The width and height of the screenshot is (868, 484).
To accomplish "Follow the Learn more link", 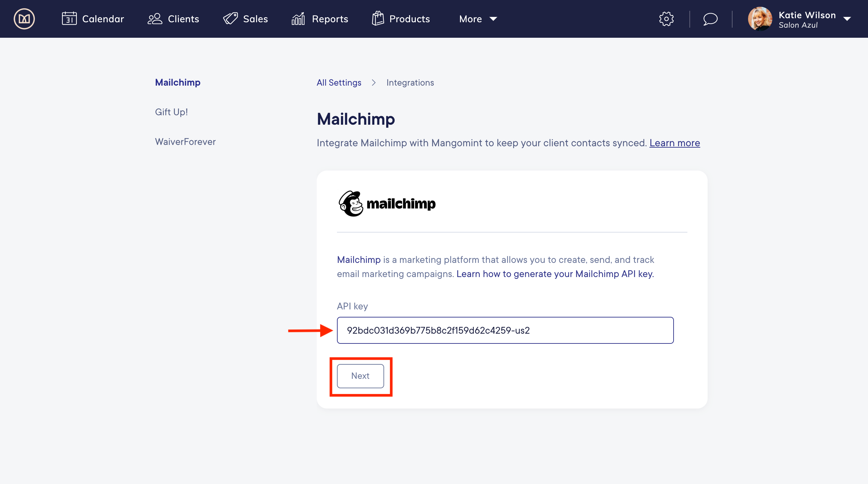I will click(675, 143).
